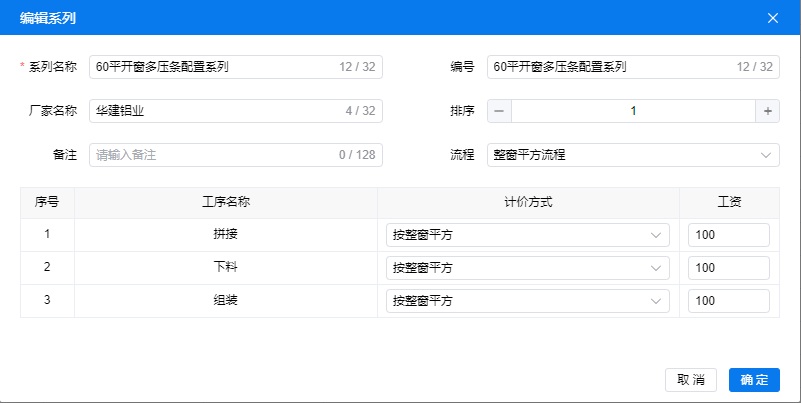Select the 拼接 process name cell
Image resolution: width=801 pixels, height=403 pixels.
pos(225,235)
